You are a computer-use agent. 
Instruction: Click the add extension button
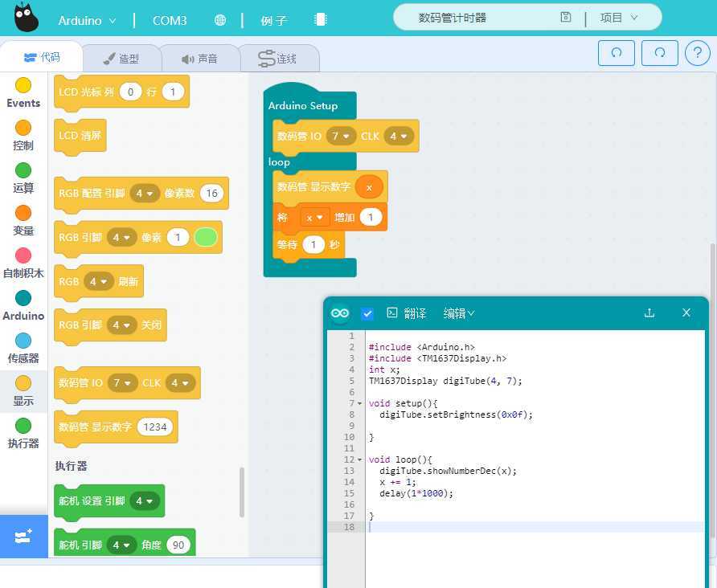[x=24, y=537]
